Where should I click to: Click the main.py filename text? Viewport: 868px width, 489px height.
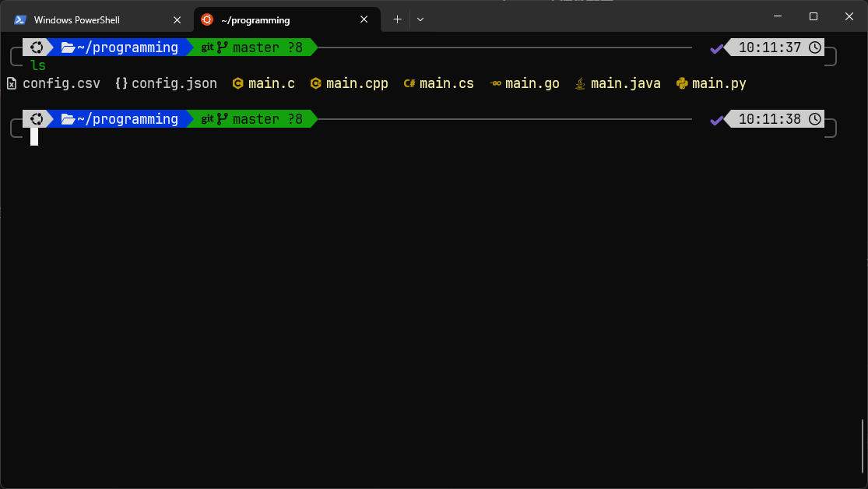(x=719, y=83)
